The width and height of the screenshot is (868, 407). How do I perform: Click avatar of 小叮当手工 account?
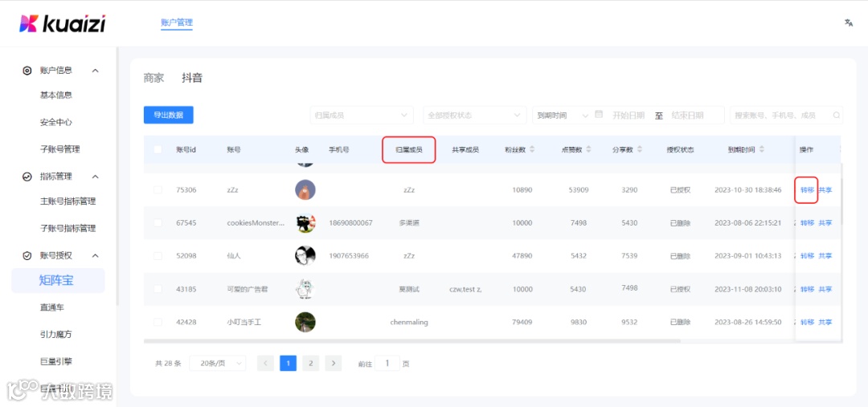pyautogui.click(x=305, y=322)
